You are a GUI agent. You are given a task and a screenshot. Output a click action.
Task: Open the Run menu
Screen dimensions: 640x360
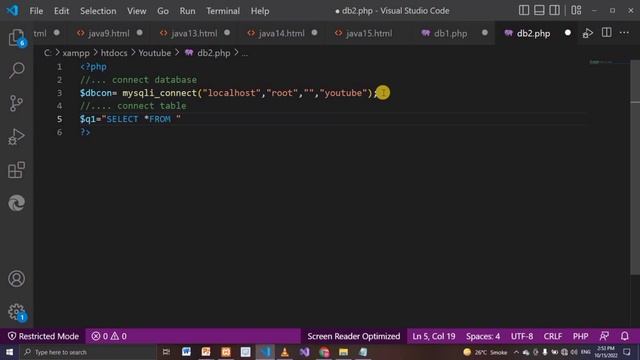(187, 11)
